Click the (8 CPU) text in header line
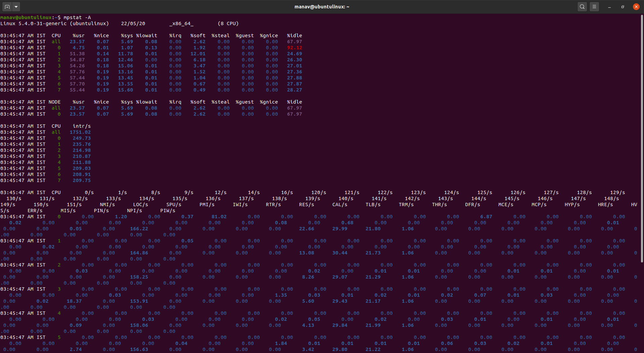The height and width of the screenshot is (353, 644). (228, 23)
